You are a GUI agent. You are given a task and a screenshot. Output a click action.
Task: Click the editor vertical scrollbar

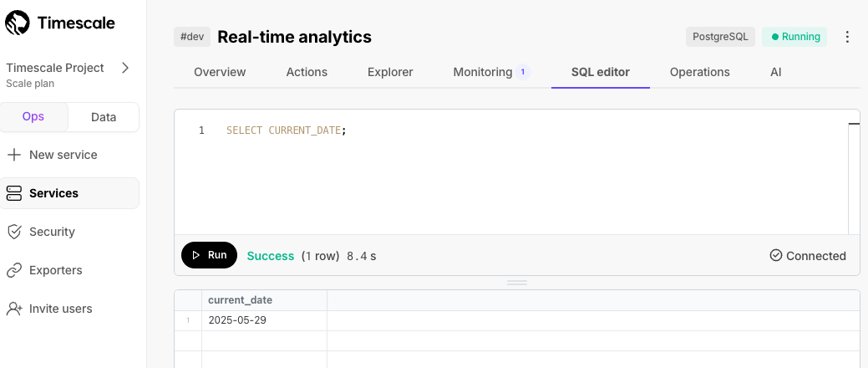coord(854,177)
